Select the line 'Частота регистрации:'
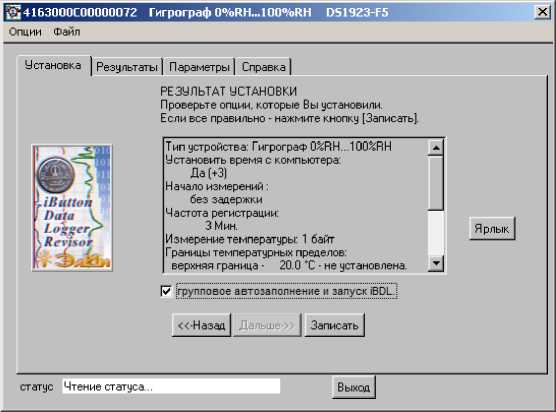This screenshot has height=412, width=556. pos(222,213)
